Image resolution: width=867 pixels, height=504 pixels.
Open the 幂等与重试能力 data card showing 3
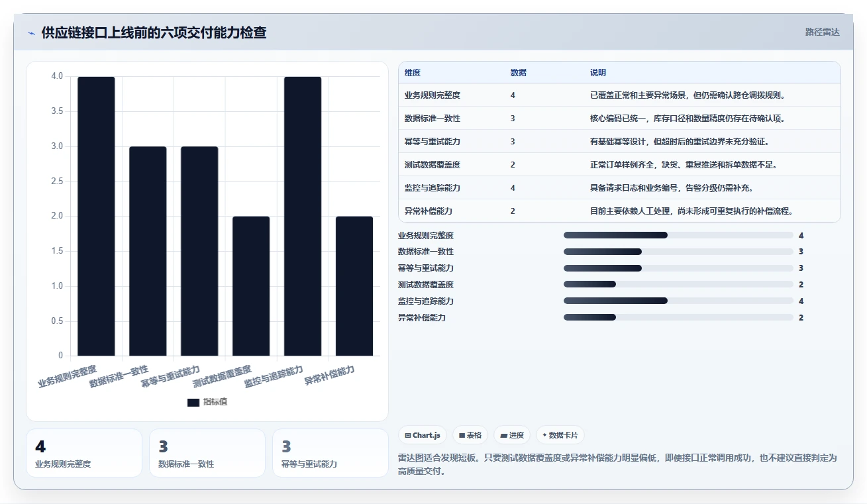click(x=331, y=453)
